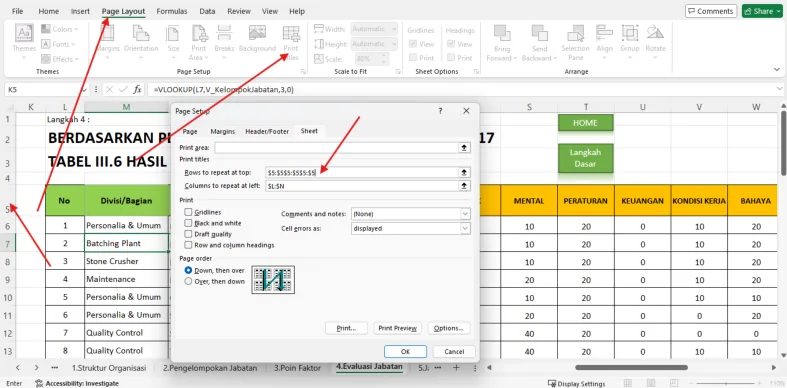The width and height of the screenshot is (787, 388).
Task: Open the paper Size menu icon
Action: (173, 33)
